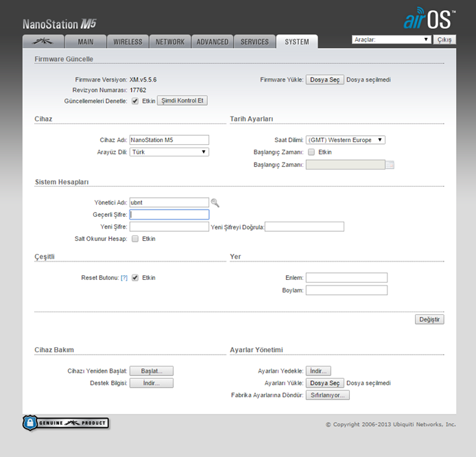
Task: Switch to the MAIN tab
Action: click(86, 42)
